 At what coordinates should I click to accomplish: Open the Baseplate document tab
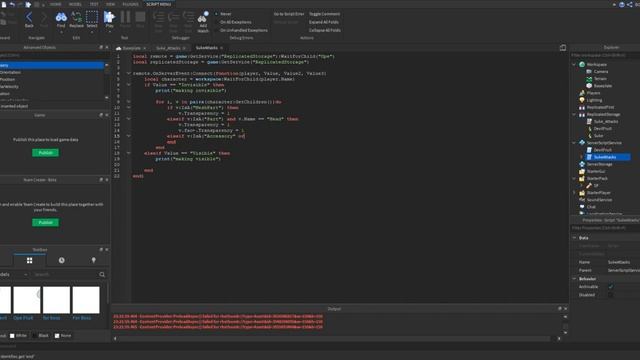pos(131,48)
